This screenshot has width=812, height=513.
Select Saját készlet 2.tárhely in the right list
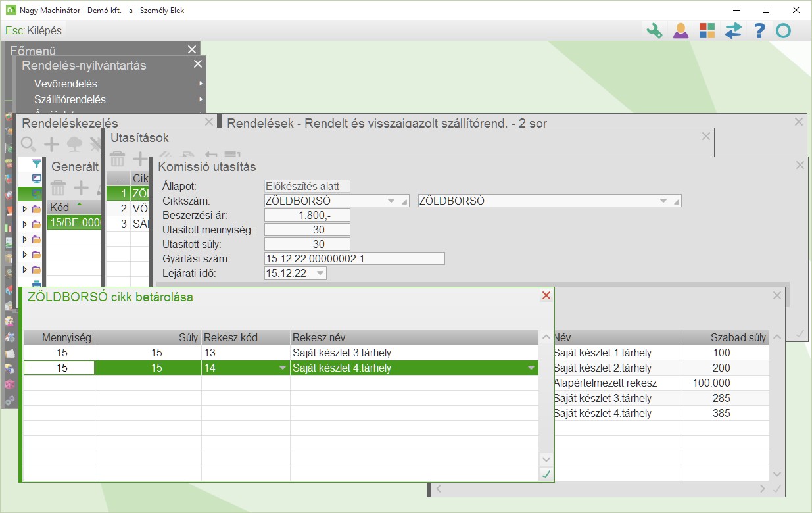pos(661,368)
